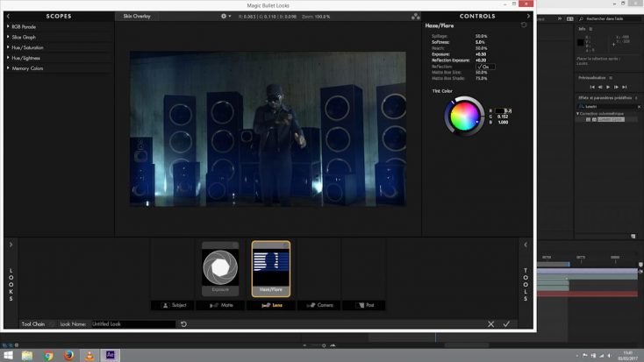Switch to the Post tool chain section
Image resolution: width=644 pixels, height=362 pixels.
[x=365, y=305]
